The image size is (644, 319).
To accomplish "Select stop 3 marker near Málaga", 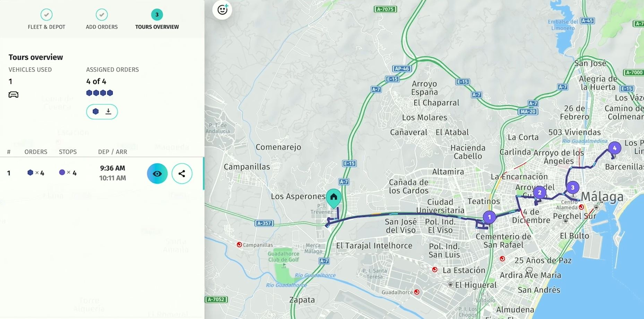I will pyautogui.click(x=573, y=188).
